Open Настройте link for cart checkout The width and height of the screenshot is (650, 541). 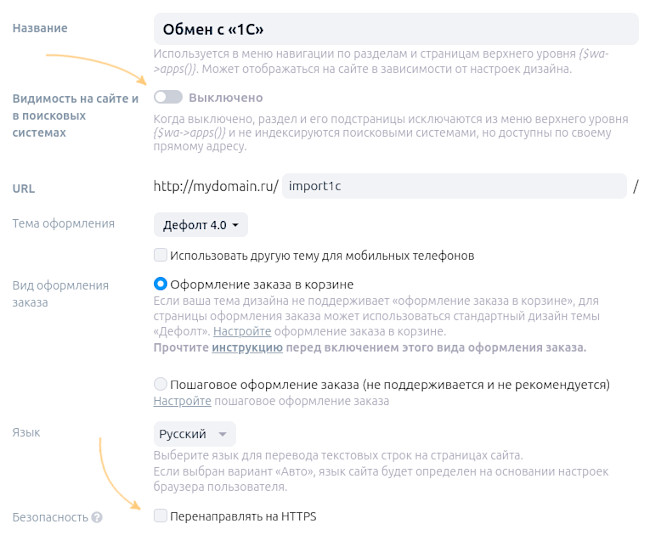click(241, 331)
